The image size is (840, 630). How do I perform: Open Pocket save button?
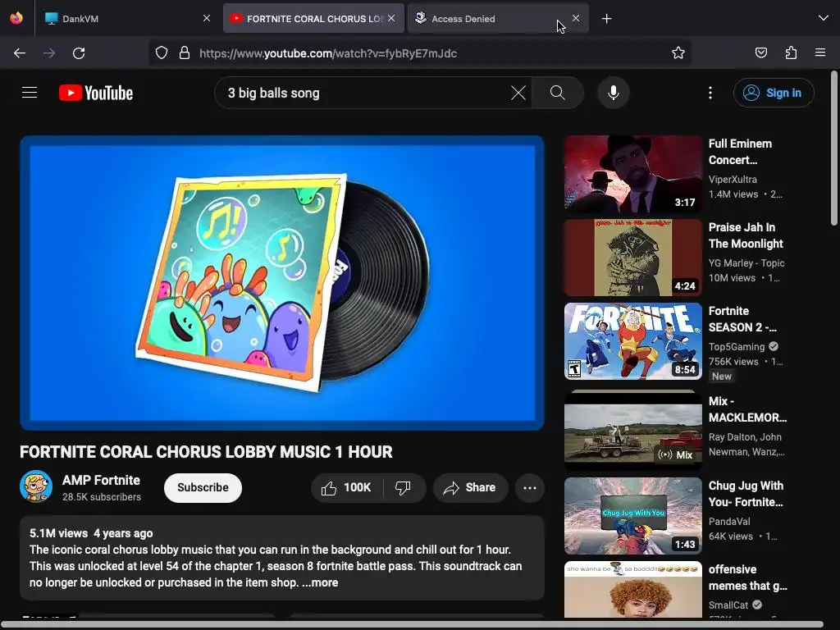[760, 53]
